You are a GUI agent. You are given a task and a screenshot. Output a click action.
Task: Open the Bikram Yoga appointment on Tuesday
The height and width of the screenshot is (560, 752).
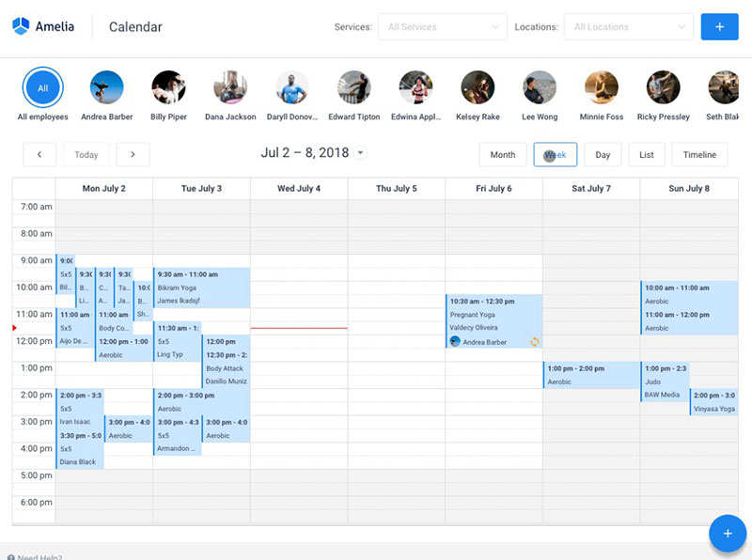pyautogui.click(x=201, y=288)
